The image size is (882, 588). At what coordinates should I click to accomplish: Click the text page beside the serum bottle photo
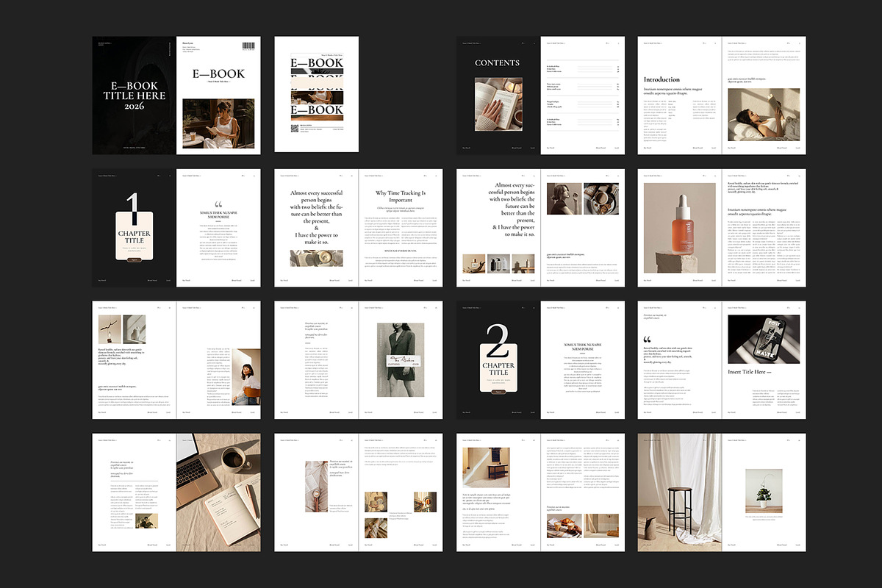click(764, 228)
